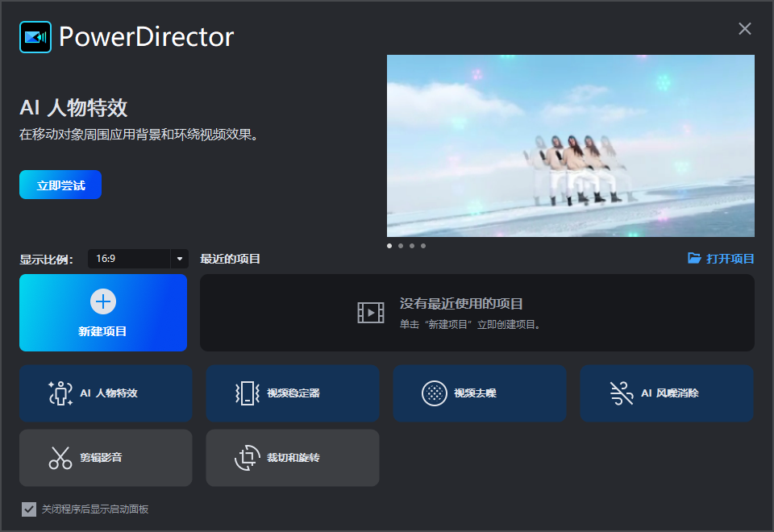The width and height of the screenshot is (774, 532).
Task: Click the wind noise removal icon
Action: (622, 393)
